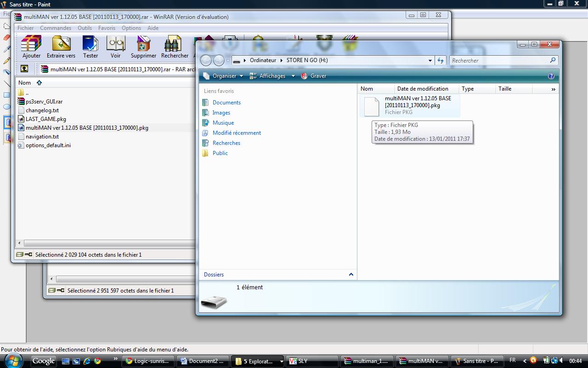
Task: Sort by Nom column in Explorer
Action: point(376,89)
